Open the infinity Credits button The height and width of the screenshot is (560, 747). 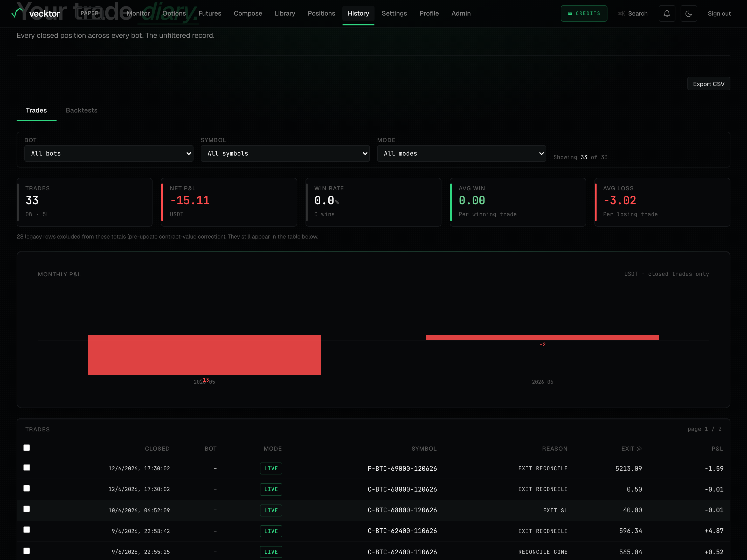tap(584, 13)
